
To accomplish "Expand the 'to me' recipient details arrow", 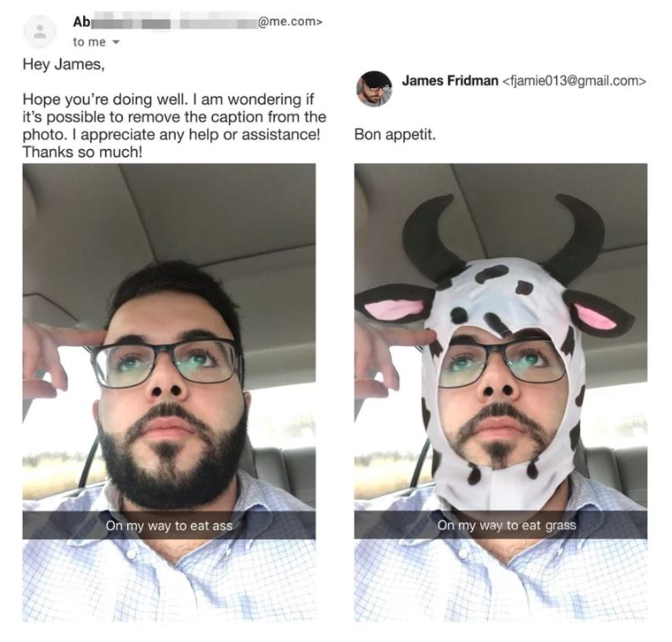I will click(115, 42).
